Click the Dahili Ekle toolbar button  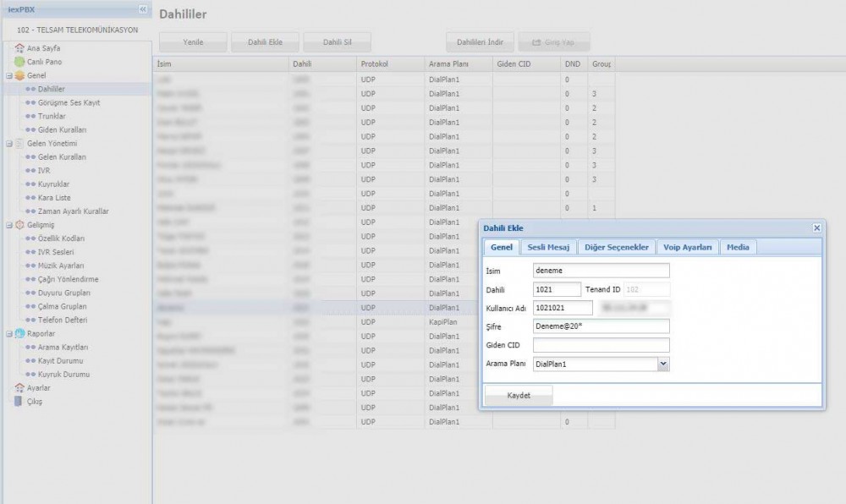pos(265,42)
